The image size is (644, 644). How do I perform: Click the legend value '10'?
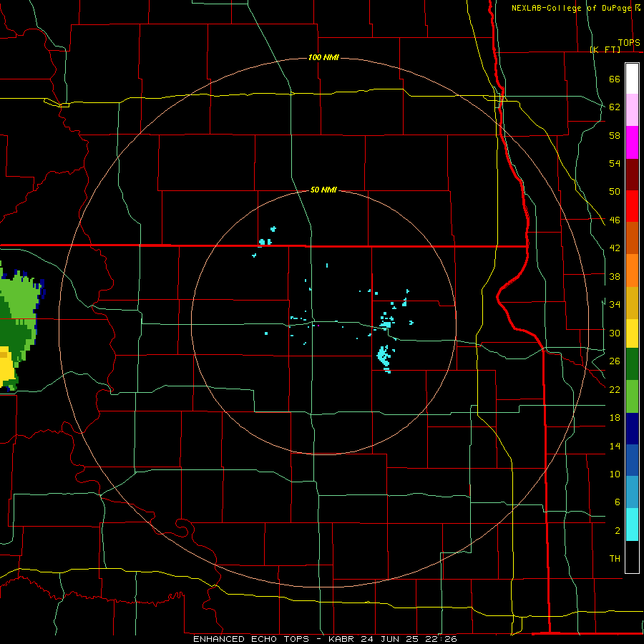tap(615, 474)
